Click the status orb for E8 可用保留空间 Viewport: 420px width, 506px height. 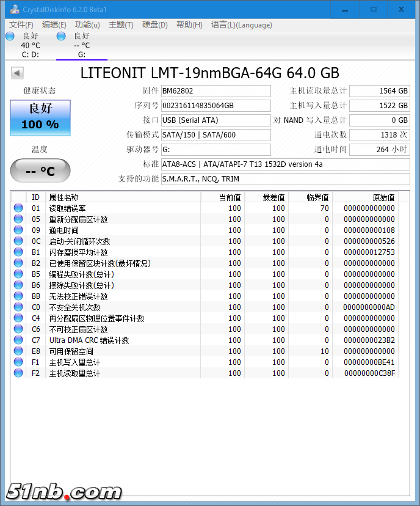click(18, 351)
